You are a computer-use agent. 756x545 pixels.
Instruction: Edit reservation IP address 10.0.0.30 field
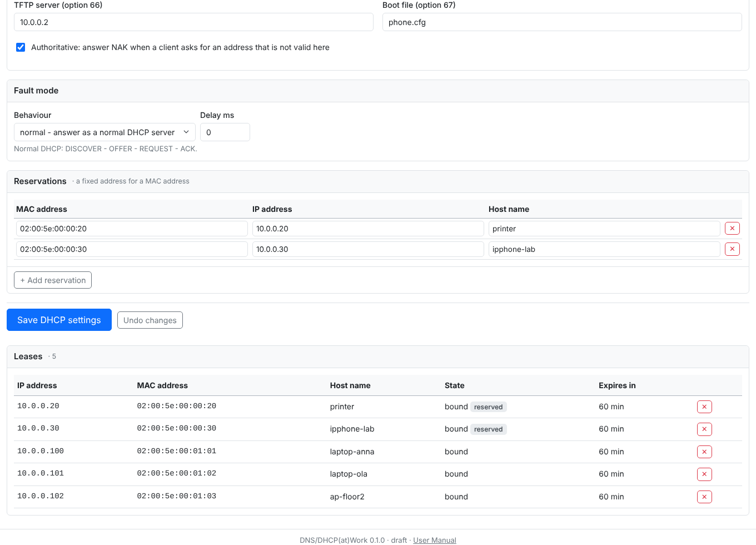tap(368, 249)
